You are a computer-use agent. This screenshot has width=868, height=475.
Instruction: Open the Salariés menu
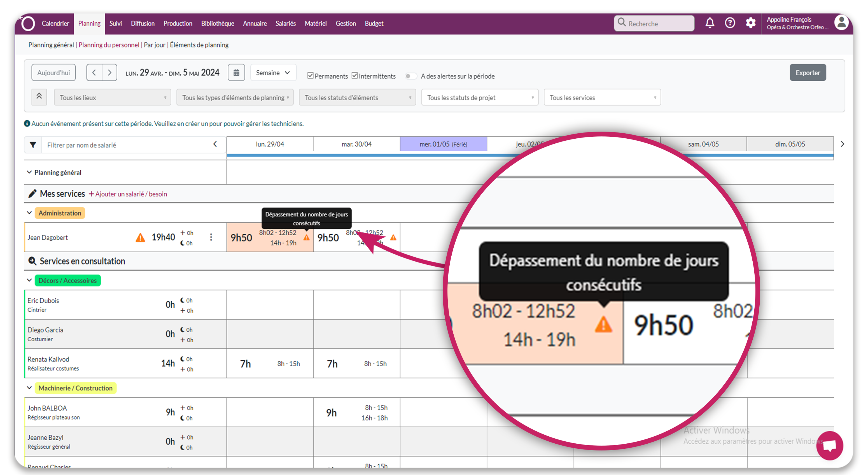click(x=285, y=23)
